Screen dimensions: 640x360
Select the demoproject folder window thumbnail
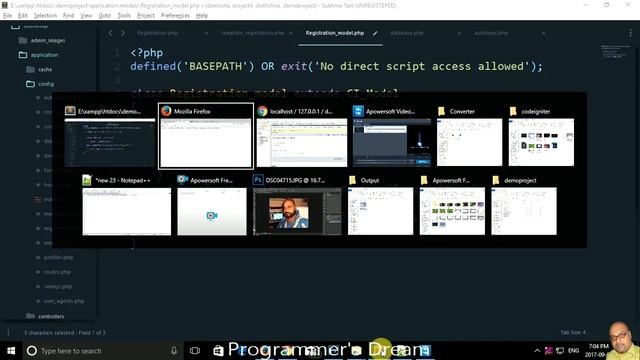(x=524, y=211)
